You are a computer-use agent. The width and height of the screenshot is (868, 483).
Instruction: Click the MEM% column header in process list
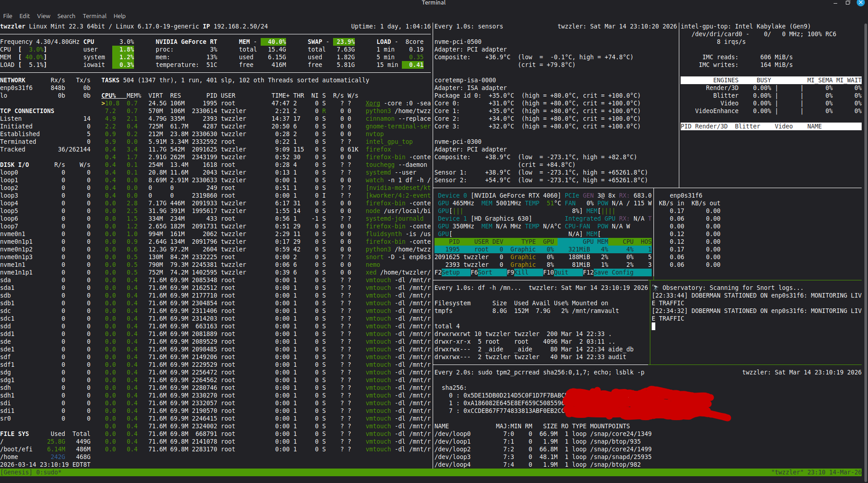pyautogui.click(x=134, y=95)
